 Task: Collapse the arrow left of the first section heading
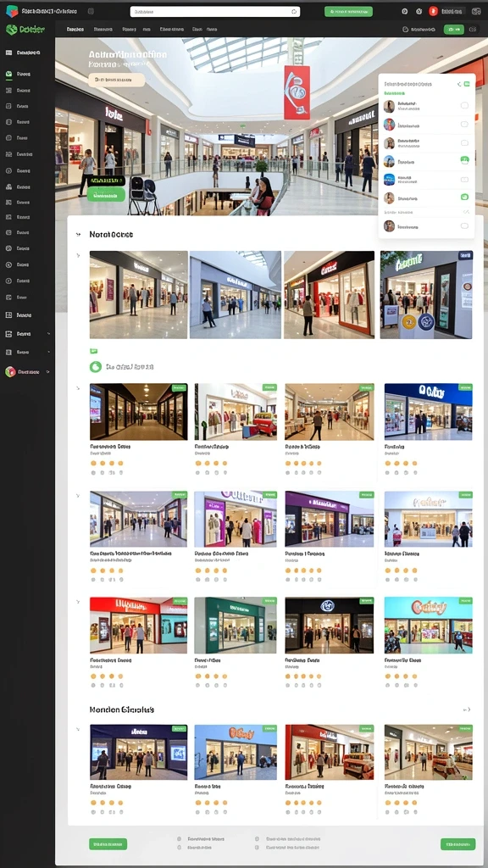(77, 235)
